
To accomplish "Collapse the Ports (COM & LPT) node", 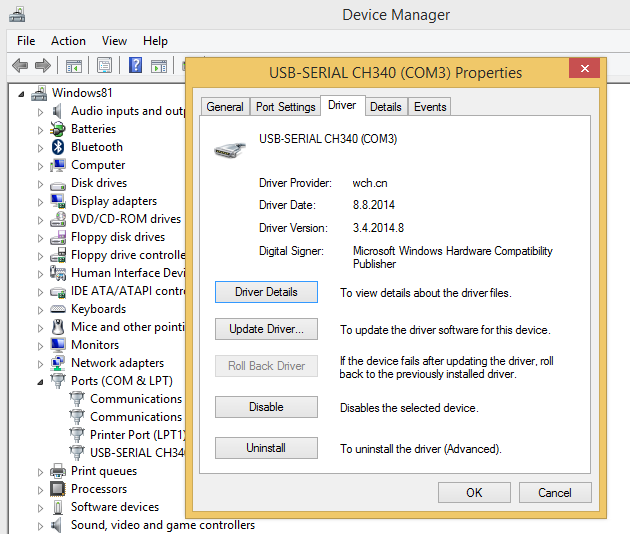I will click(x=40, y=382).
